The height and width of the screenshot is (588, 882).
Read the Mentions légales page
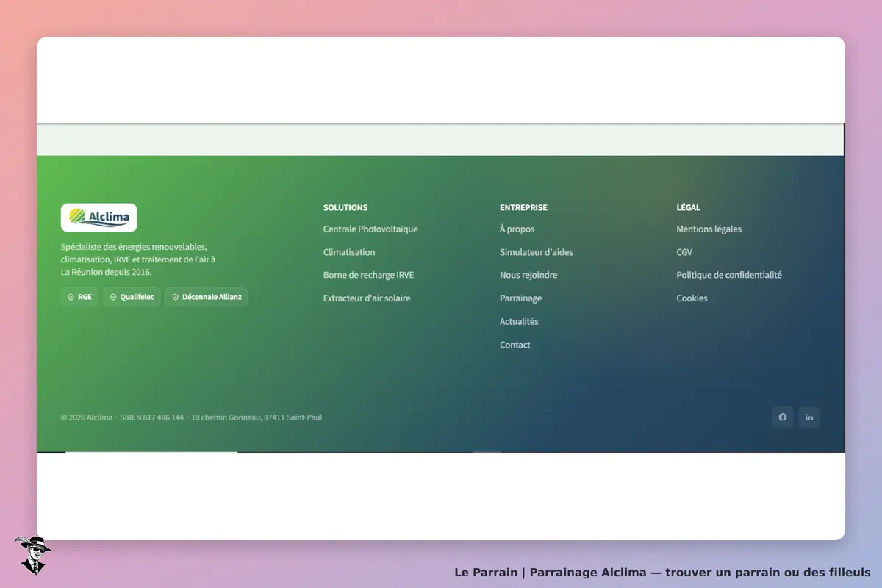[x=709, y=229]
